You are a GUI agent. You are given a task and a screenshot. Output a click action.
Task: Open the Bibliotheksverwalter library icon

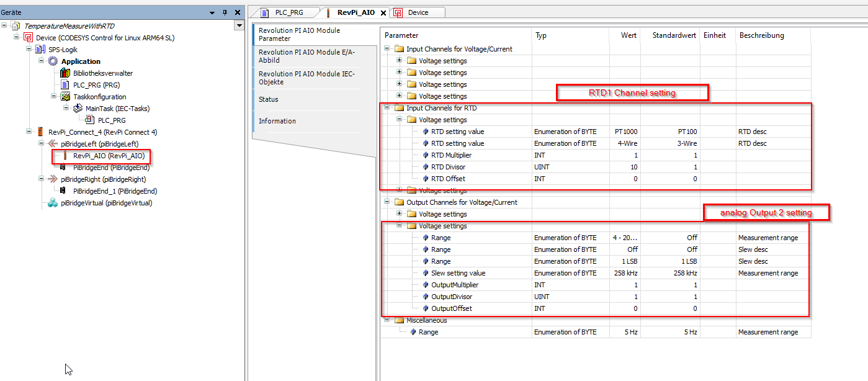click(x=66, y=73)
